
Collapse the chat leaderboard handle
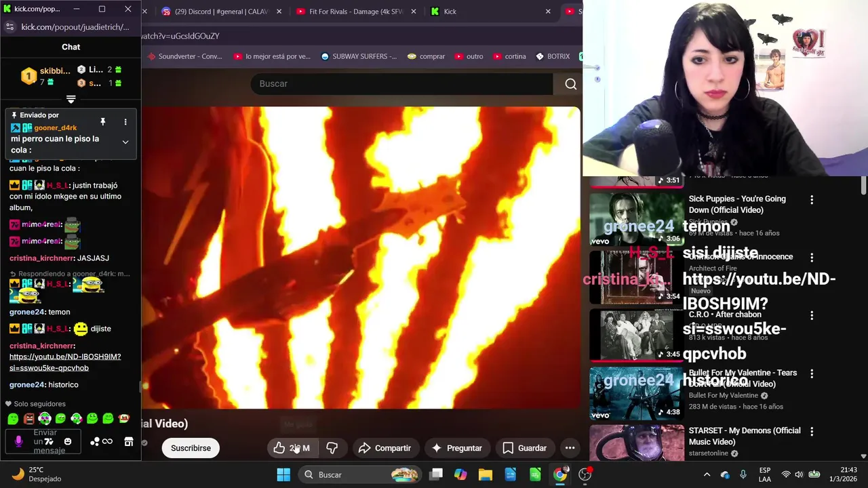click(71, 100)
